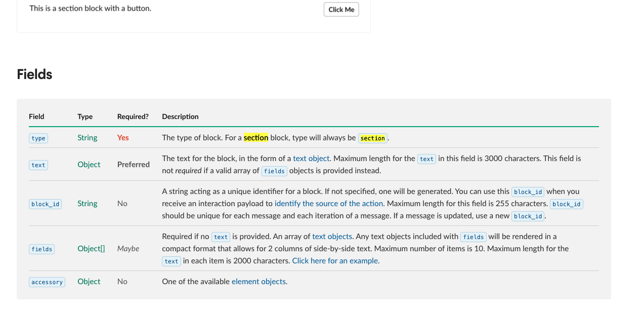Click "Object" type in the accessory row
Image resolution: width=644 pixels, height=311 pixels.
tap(89, 282)
